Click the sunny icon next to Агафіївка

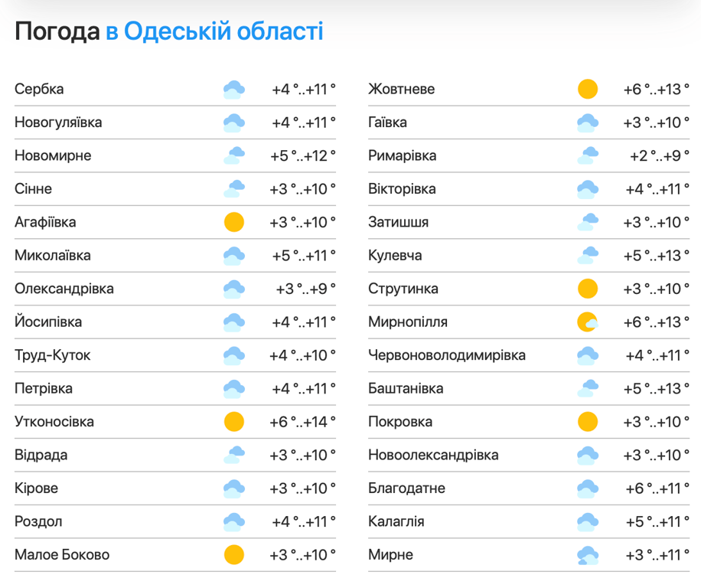click(x=233, y=223)
